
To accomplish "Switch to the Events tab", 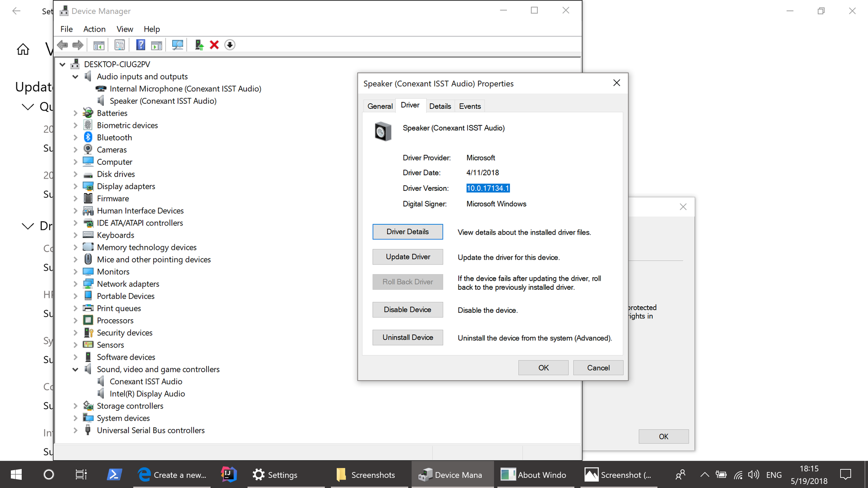I will (470, 106).
